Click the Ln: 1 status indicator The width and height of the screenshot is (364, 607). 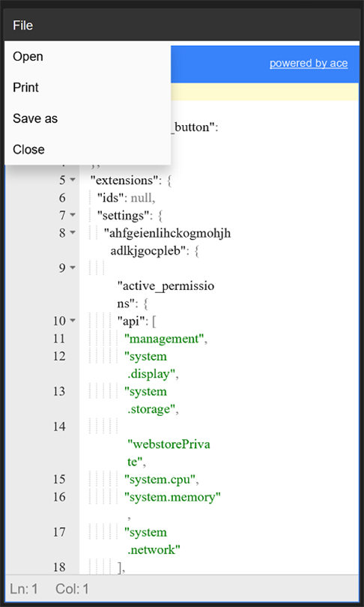24,589
